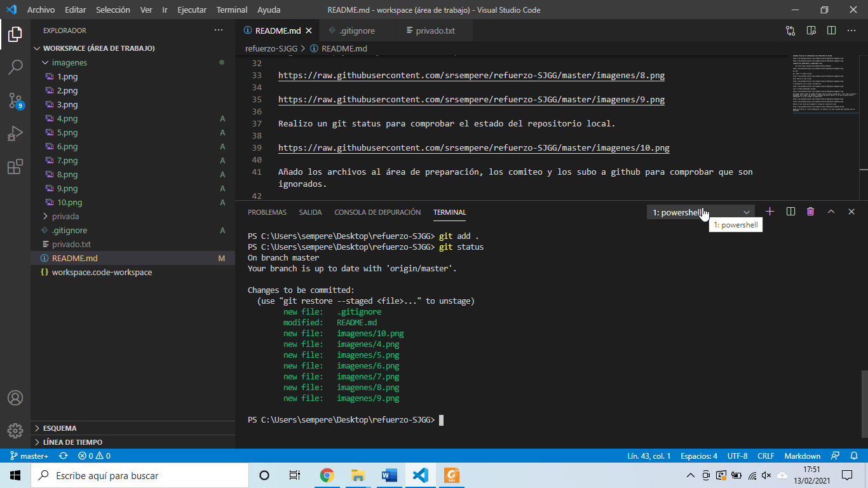
Task: Split the terminal panel
Action: 790,212
